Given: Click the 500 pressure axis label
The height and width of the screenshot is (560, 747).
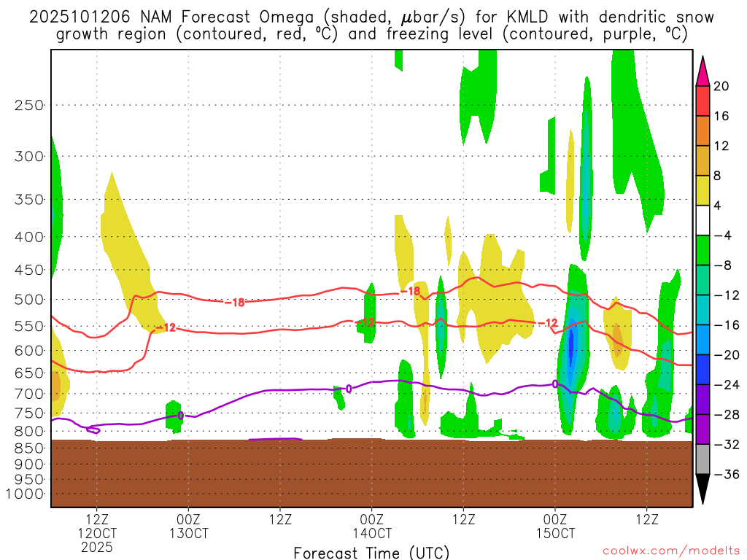Looking at the screenshot, I should (x=29, y=300).
